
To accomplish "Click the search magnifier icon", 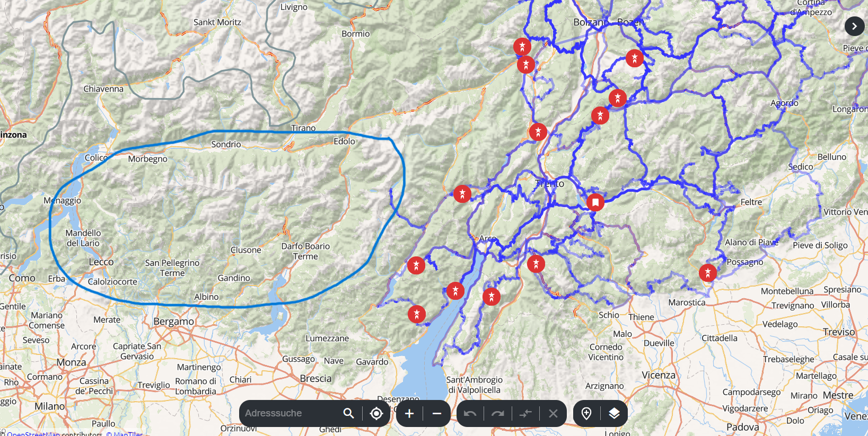I will pyautogui.click(x=348, y=413).
